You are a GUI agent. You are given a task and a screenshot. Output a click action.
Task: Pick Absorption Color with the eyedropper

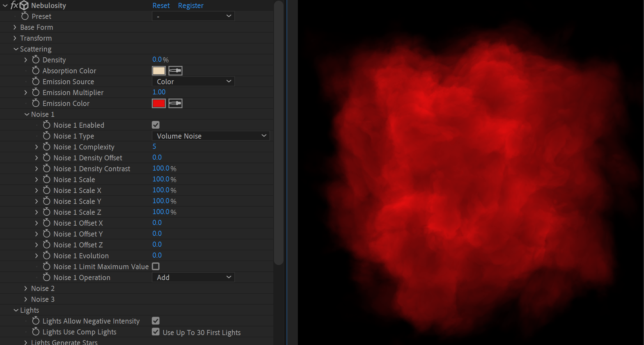pos(175,70)
